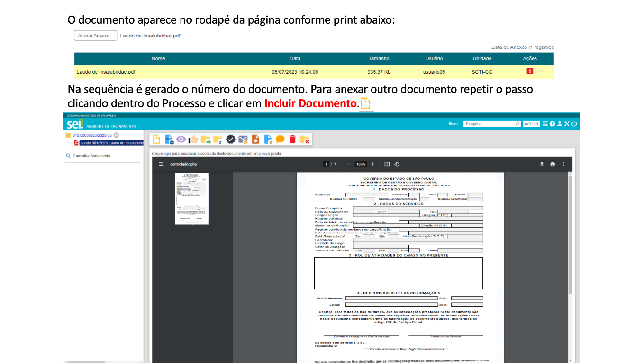644x363 pixels.
Task: Click the purple eye Acompanhamento icon
Action: pos(181,139)
